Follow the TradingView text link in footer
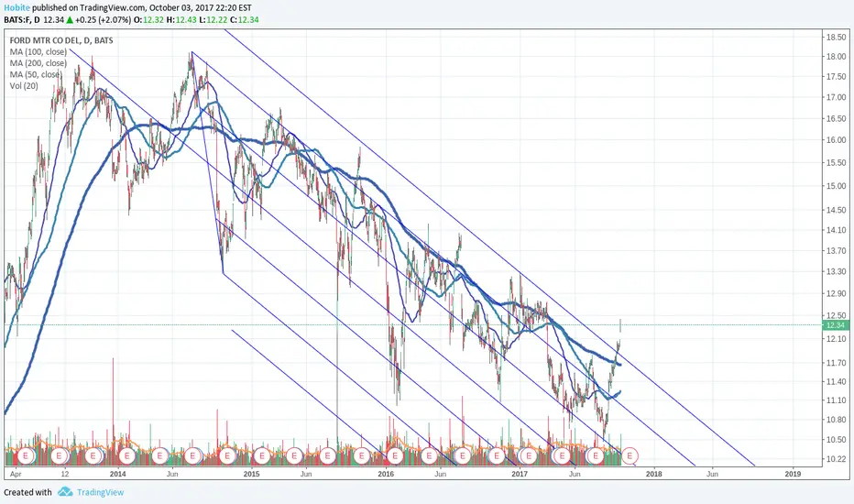Viewport: 854px width, 504px height. [100, 492]
